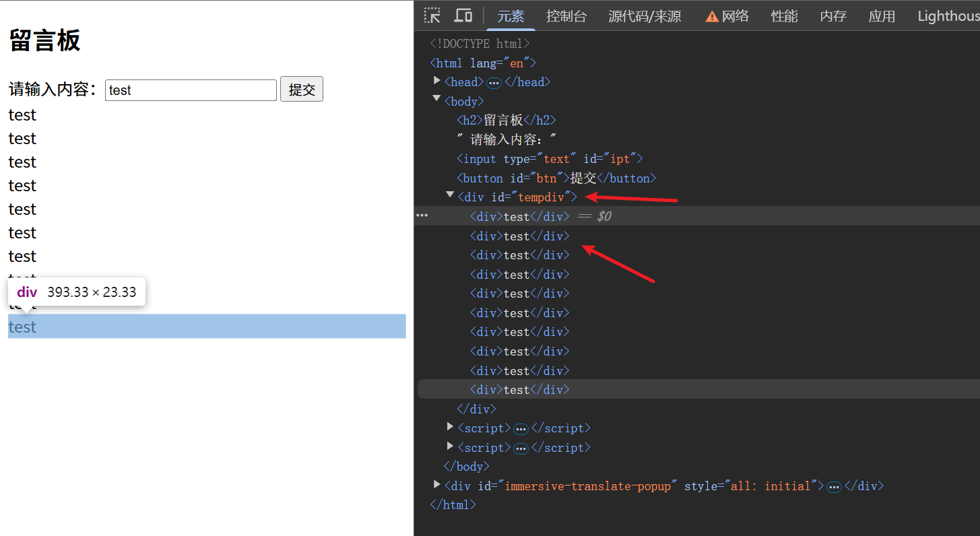Click the message input field containing test
The height and width of the screenshot is (536, 980).
[x=191, y=90]
